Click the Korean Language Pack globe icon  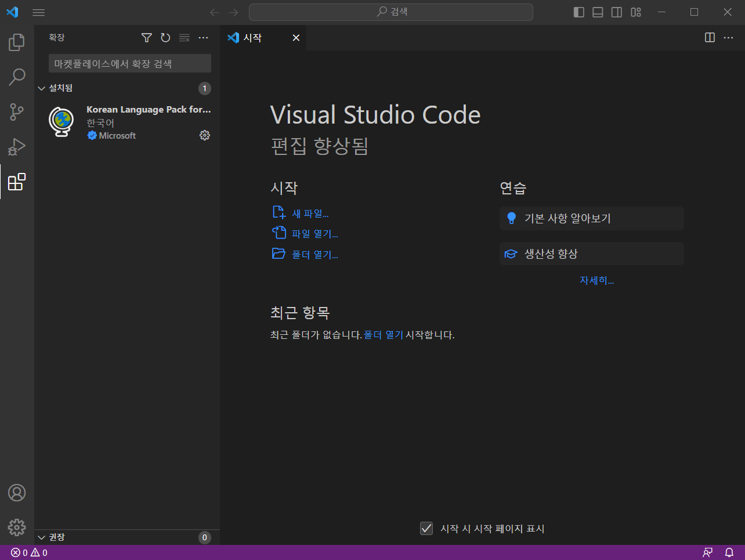point(62,122)
